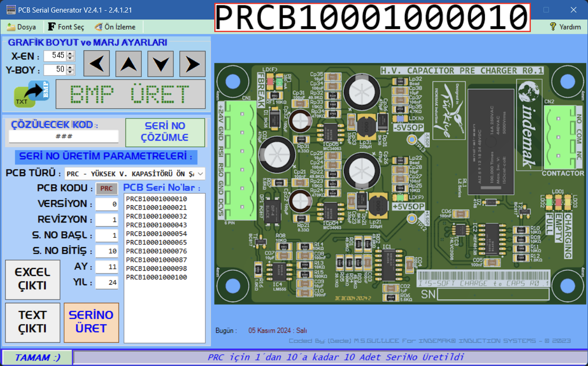Click the SERİNO ÜRET button
588x366 pixels.
91,321
